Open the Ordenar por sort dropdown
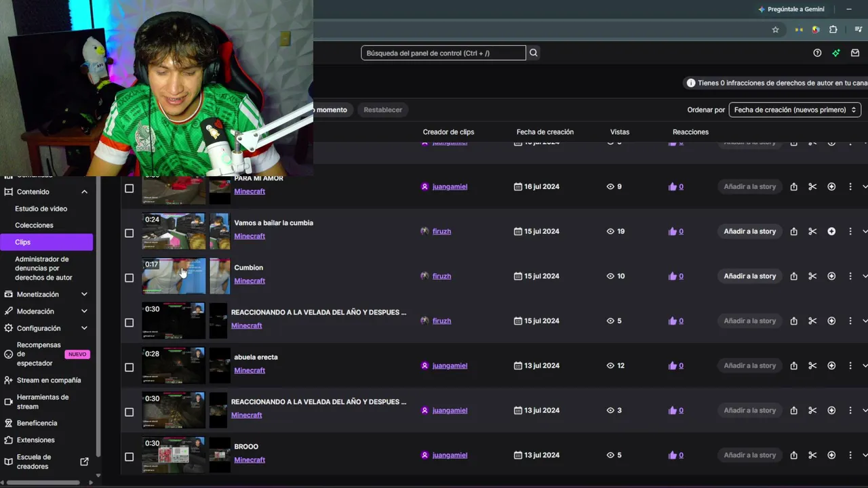 point(795,110)
